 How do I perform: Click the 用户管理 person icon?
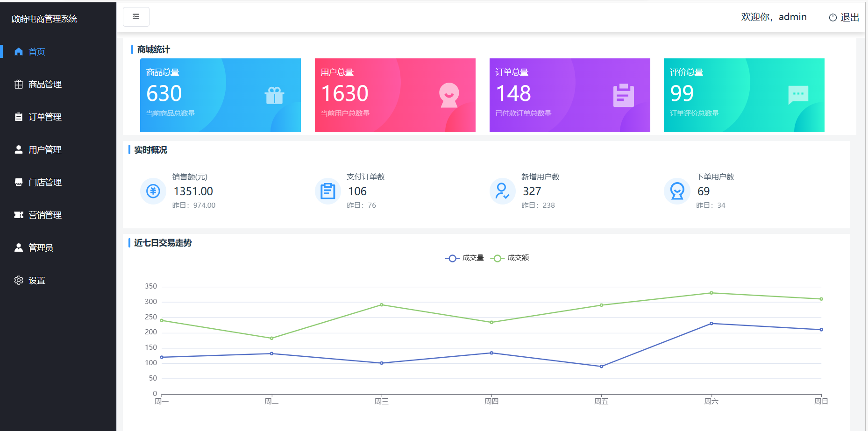pyautogui.click(x=19, y=149)
